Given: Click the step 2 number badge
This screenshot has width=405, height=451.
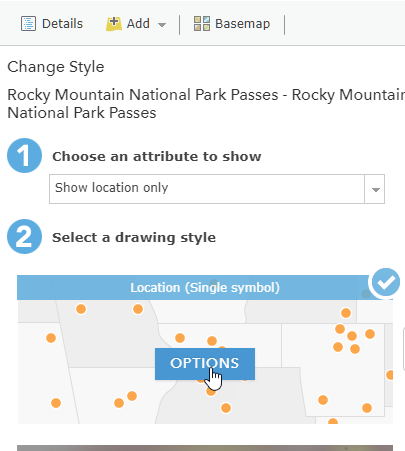Looking at the screenshot, I should pyautogui.click(x=24, y=236).
